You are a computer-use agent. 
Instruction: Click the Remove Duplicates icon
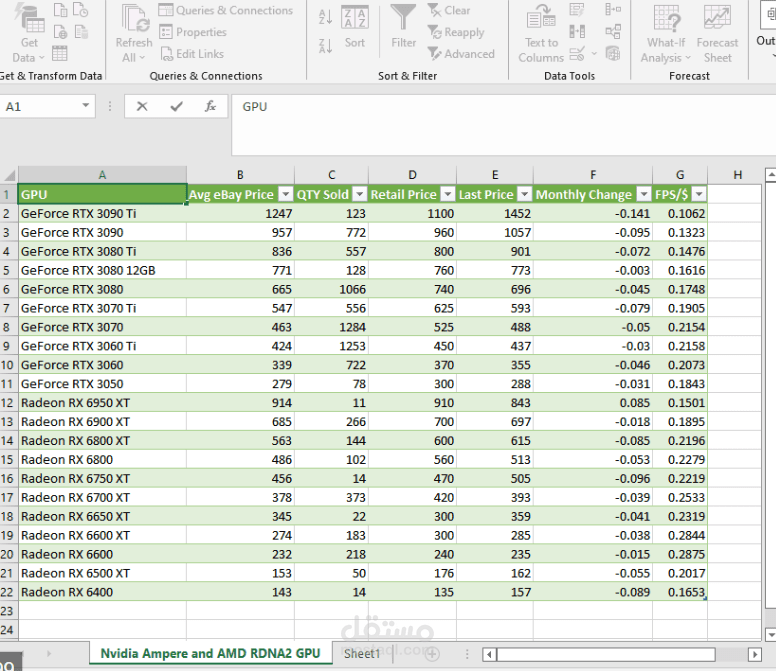pyautogui.click(x=577, y=32)
